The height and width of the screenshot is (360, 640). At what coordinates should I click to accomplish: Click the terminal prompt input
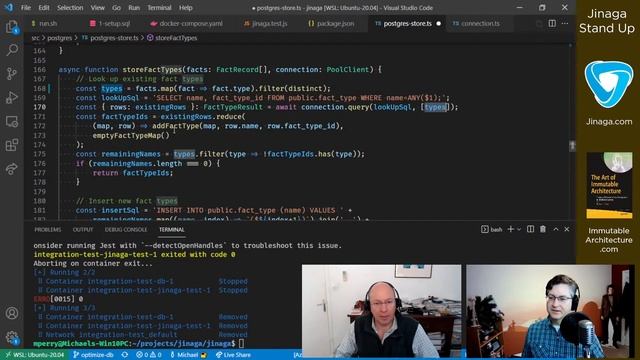pyautogui.click(x=242, y=344)
